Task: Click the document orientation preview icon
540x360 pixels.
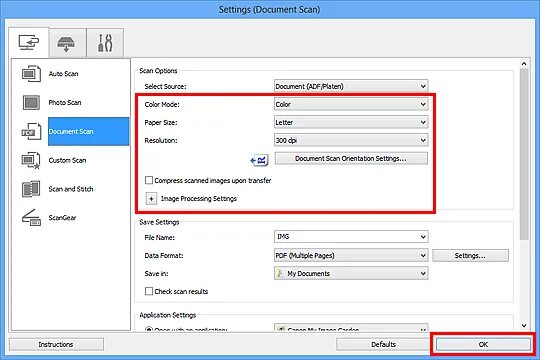Action: (259, 160)
